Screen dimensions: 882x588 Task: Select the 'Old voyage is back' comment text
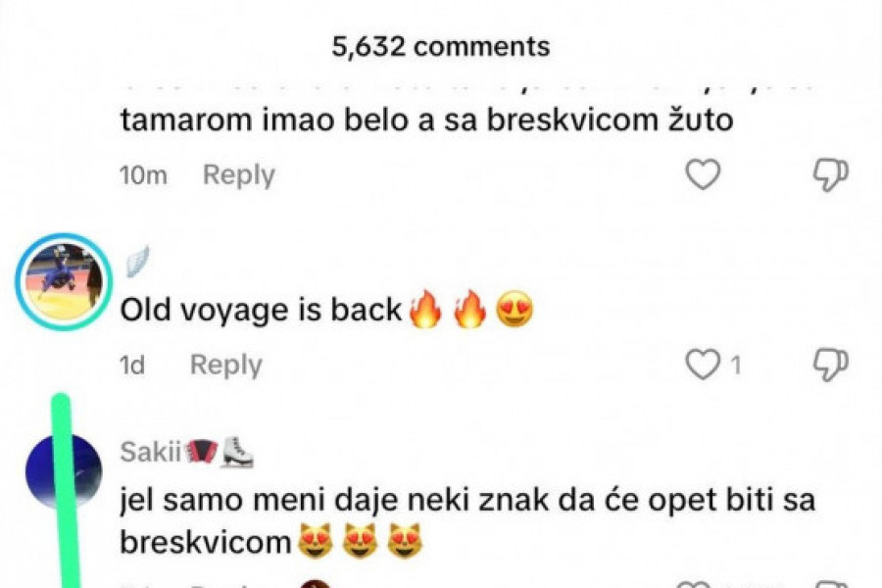(x=326, y=310)
